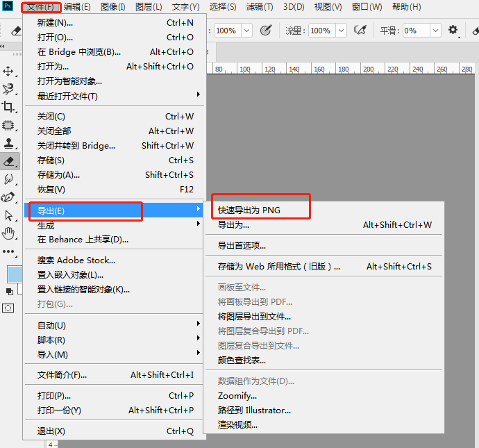Viewport: 479px width, 448px height.
Task: Open the Image (图像) menu
Action: (x=113, y=7)
